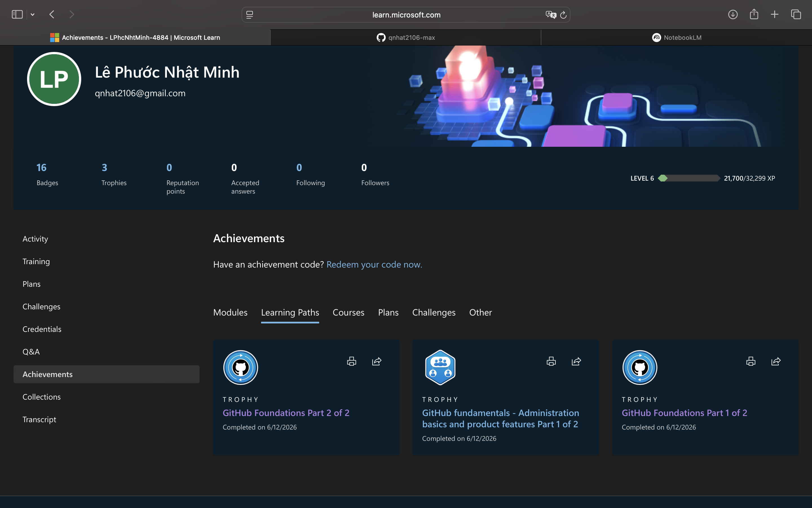Viewport: 812px width, 508px height.
Task: Open GitHub Foundations Part 1 of 2 link
Action: click(x=684, y=413)
